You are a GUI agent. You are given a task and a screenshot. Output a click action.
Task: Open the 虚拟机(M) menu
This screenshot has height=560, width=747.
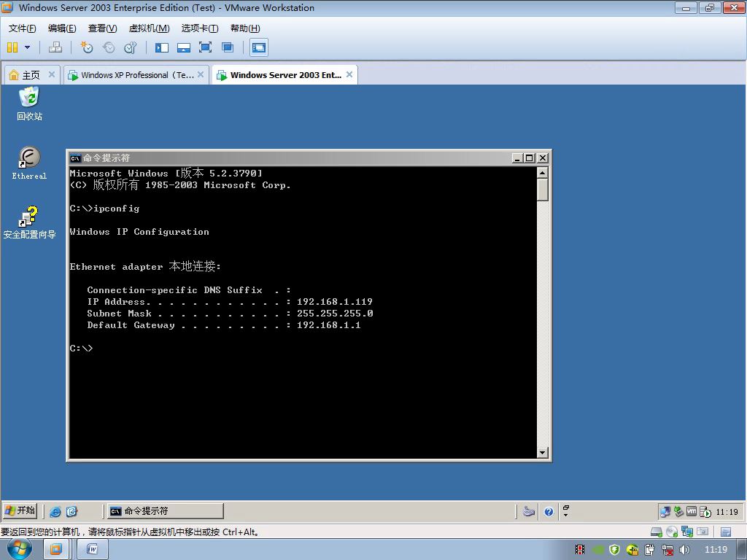point(149,28)
